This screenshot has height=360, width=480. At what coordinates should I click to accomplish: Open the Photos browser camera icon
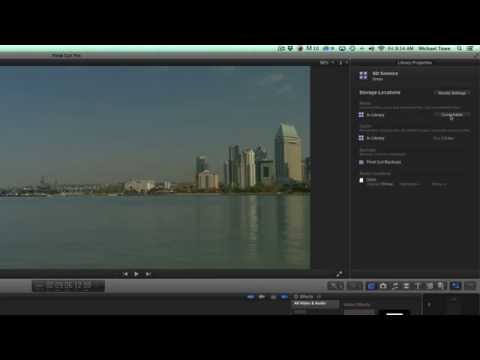pyautogui.click(x=383, y=286)
